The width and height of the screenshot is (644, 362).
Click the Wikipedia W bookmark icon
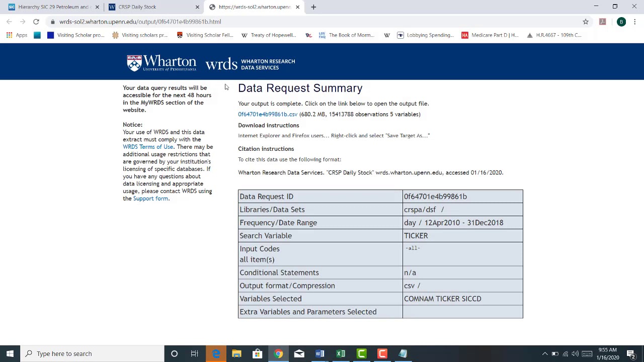pyautogui.click(x=387, y=35)
